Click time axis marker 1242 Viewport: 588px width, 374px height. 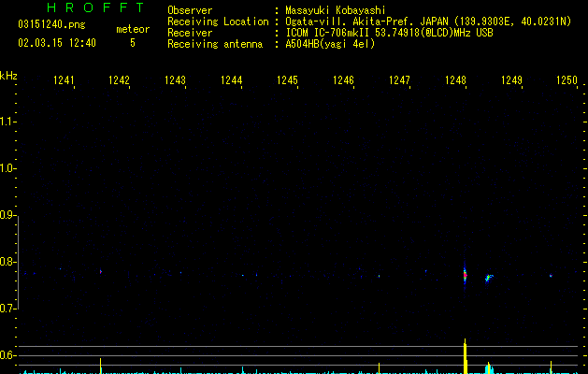coord(119,80)
